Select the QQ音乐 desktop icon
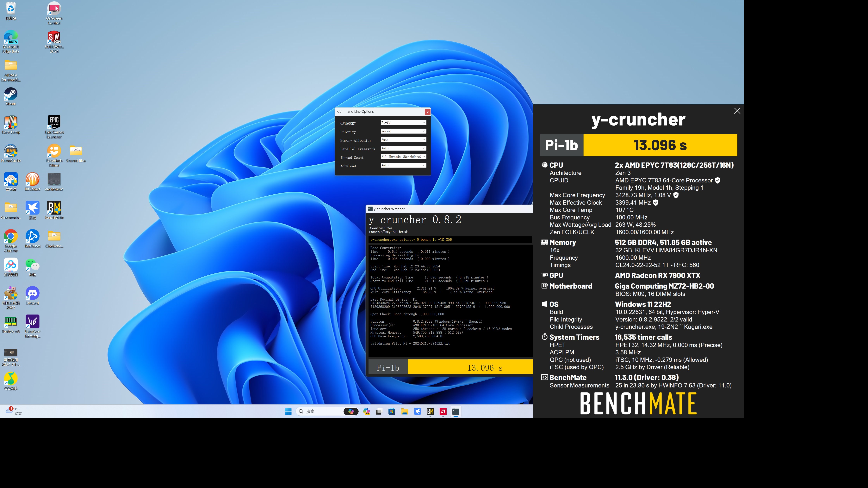The image size is (868, 488). pyautogui.click(x=11, y=381)
